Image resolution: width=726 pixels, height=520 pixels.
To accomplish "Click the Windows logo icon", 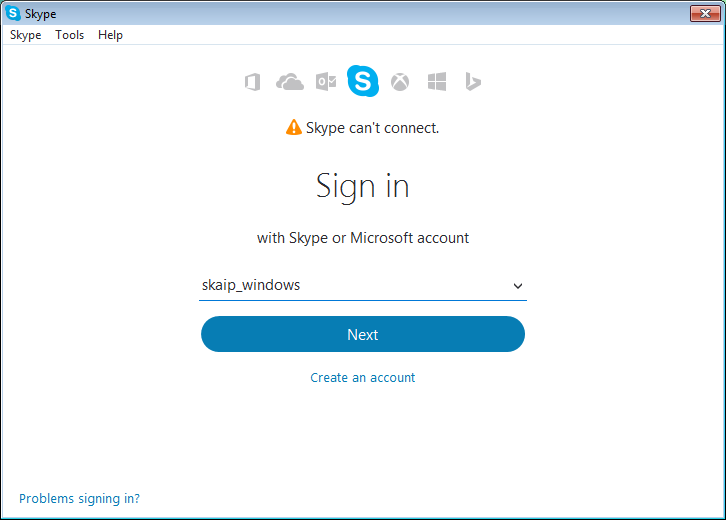I will [437, 82].
